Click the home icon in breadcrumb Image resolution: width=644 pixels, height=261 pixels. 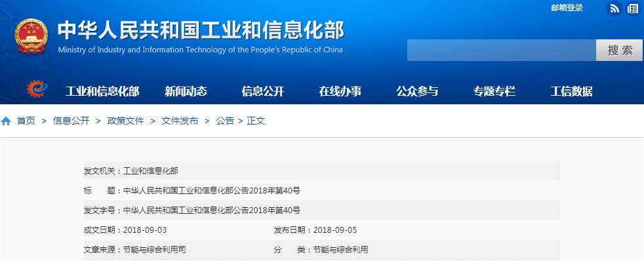(6, 121)
